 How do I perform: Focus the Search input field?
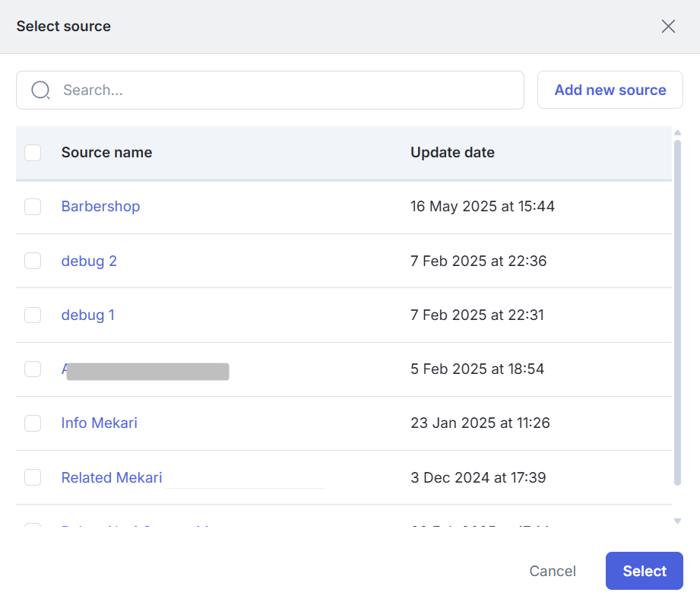point(289,90)
